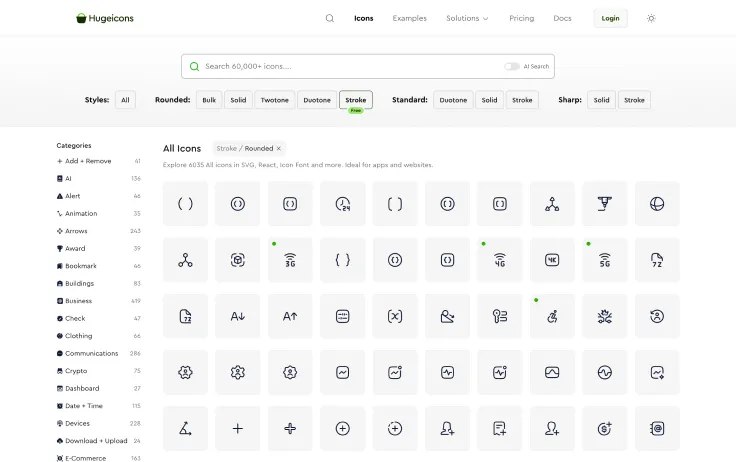This screenshot has width=736, height=462.
Task: Open the Buildings category
Action: [99, 284]
